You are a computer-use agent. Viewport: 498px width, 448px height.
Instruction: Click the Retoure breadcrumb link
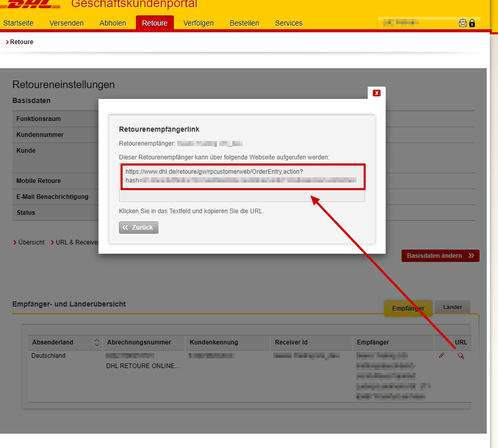[x=22, y=42]
